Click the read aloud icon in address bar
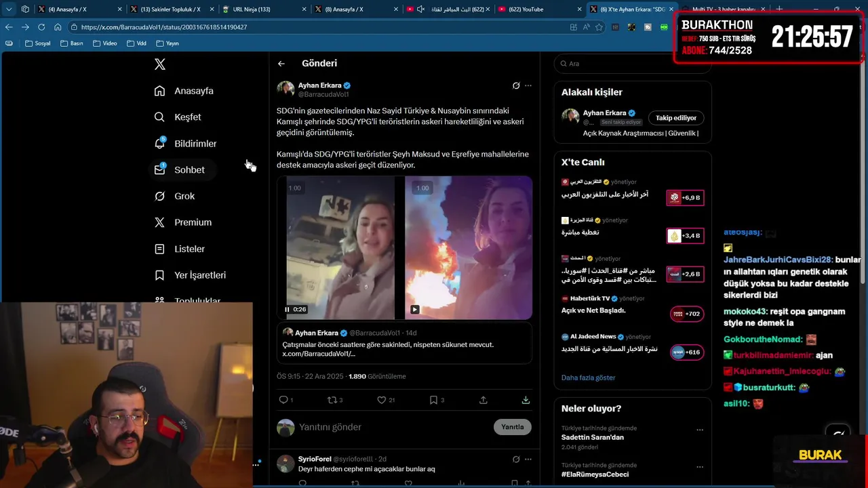This screenshot has height=488, width=868. (x=586, y=27)
